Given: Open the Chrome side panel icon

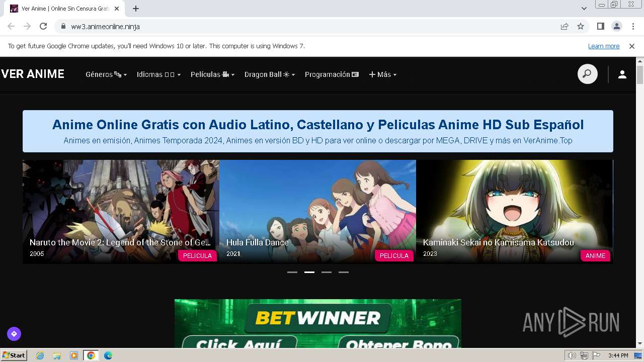Looking at the screenshot, I should [600, 26].
